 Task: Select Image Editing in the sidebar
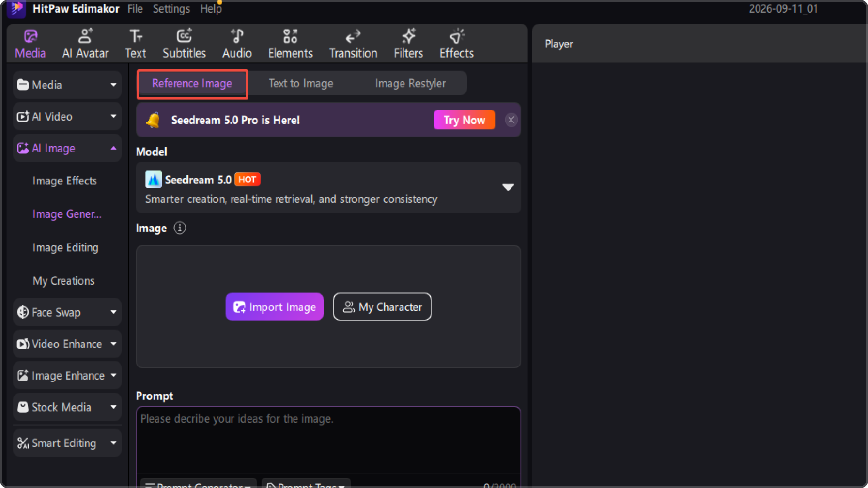65,248
